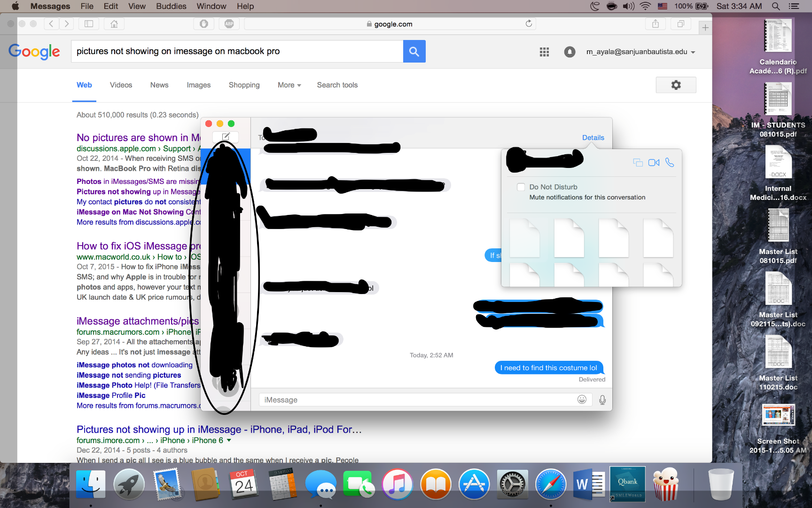Reload the google.com page
This screenshot has height=508, width=812.
tap(529, 24)
